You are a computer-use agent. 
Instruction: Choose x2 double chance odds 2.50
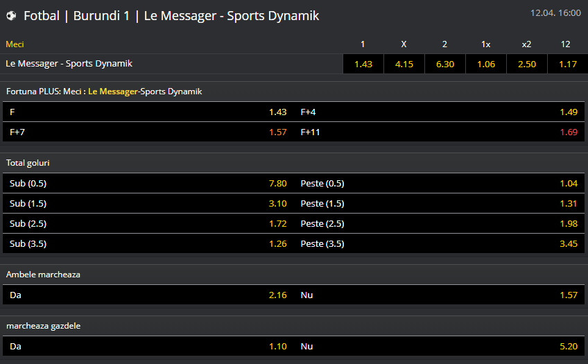tap(526, 64)
